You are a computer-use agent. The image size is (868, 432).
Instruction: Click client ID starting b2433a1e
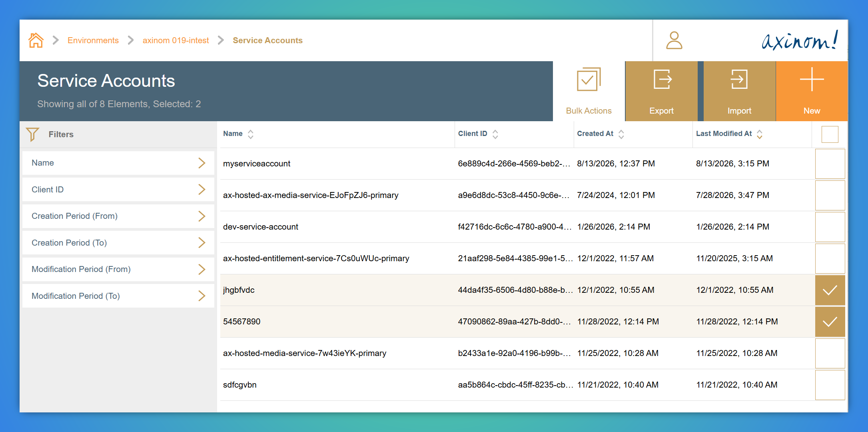pyautogui.click(x=514, y=353)
